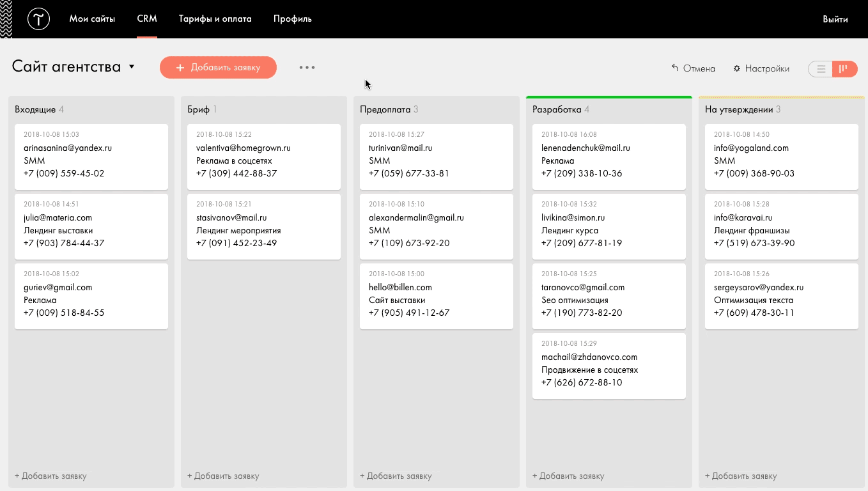Screen dimensions: 868x491
Task: Open the Мои сайты menu
Action: coord(92,19)
